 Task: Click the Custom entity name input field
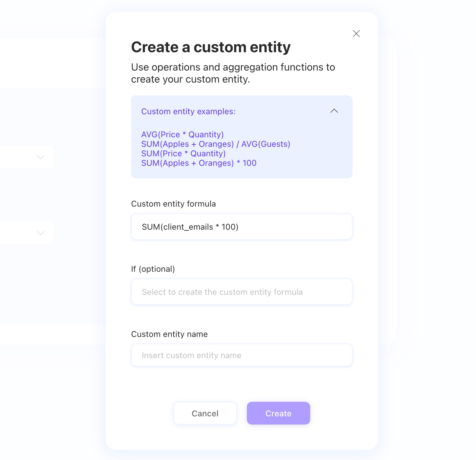(241, 355)
